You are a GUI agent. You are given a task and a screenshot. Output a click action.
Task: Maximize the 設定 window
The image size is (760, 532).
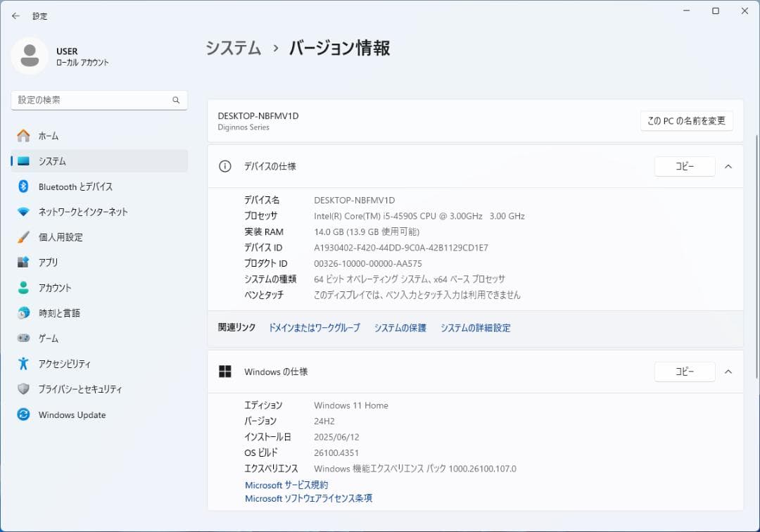point(716,11)
